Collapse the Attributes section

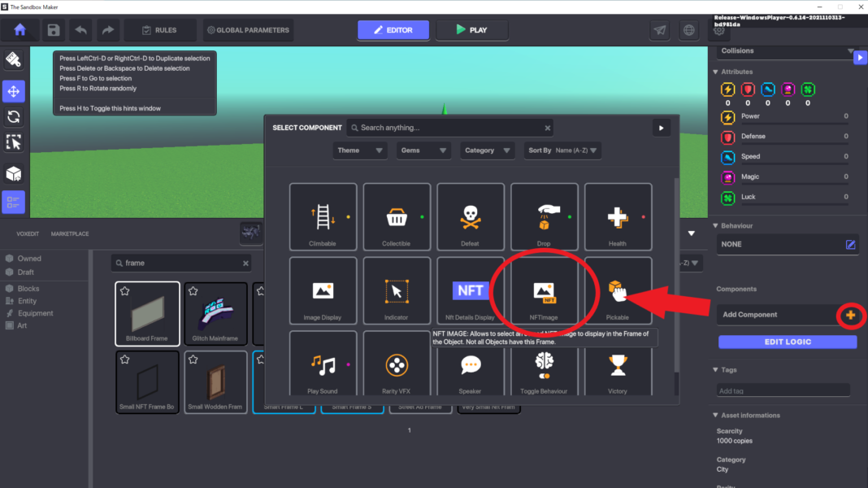click(716, 72)
